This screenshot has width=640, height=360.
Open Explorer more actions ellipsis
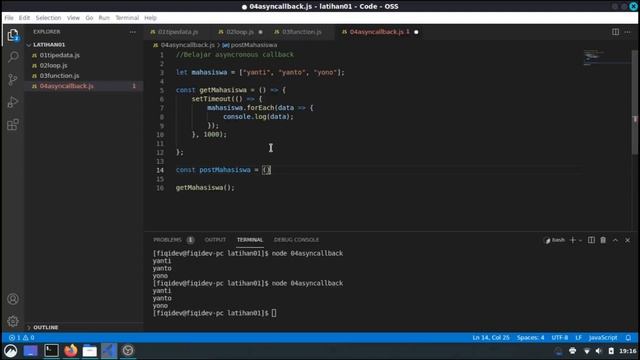(x=133, y=32)
